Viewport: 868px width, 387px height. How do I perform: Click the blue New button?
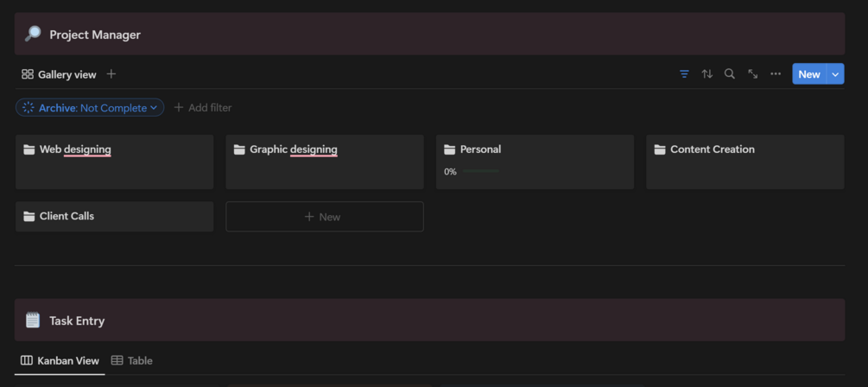[809, 74]
